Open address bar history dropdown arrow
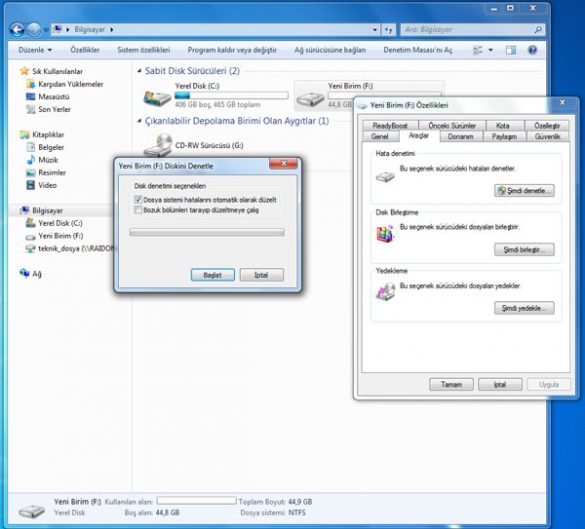585x529 pixels. tap(375, 29)
